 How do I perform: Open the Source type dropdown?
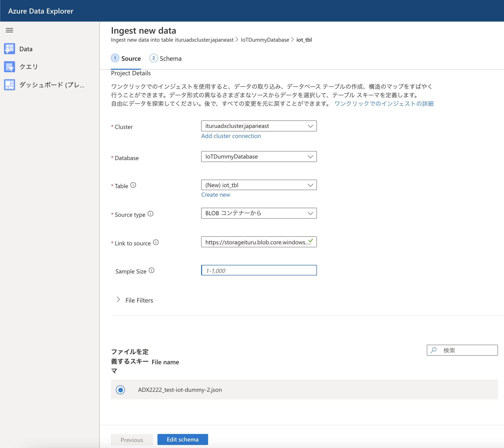[x=259, y=213]
